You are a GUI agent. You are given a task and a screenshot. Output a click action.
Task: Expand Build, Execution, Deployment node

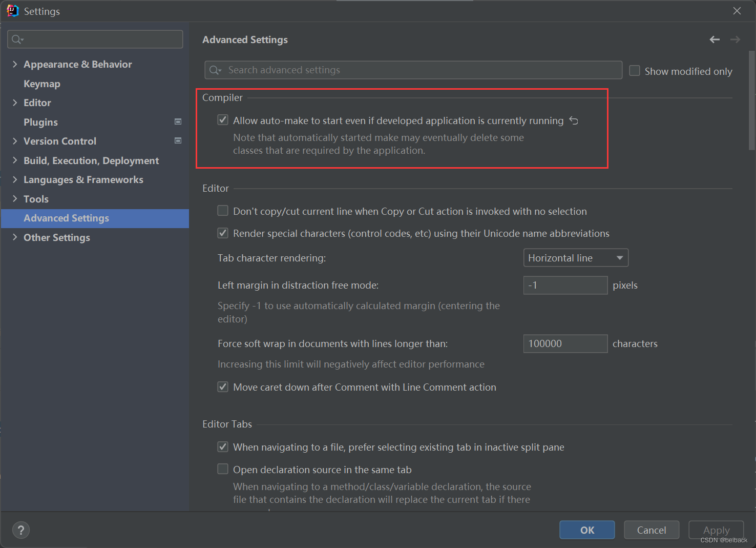tap(15, 160)
